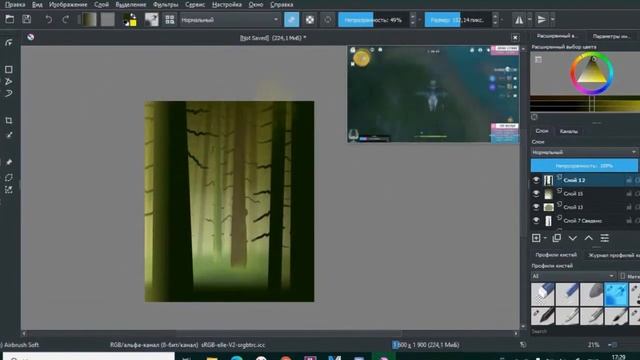Open the Настройка menu

pos(227,4)
